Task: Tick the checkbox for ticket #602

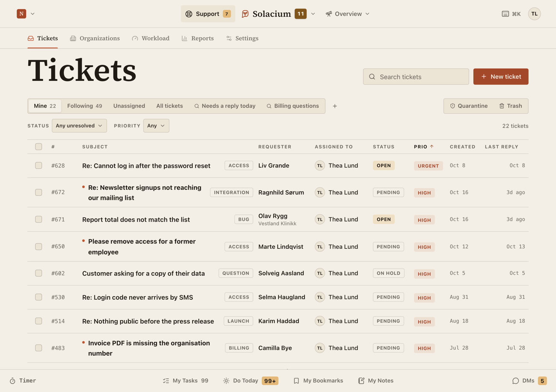Action: pos(38,273)
